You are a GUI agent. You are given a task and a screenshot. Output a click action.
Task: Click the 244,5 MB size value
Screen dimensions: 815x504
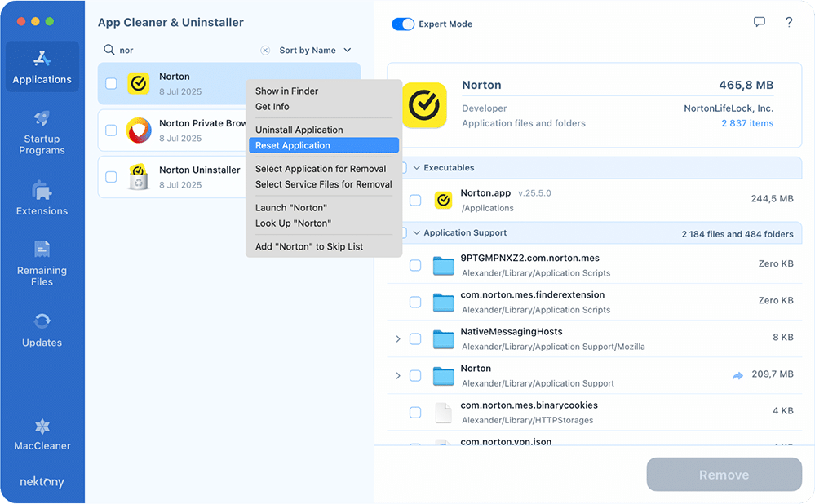772,198
